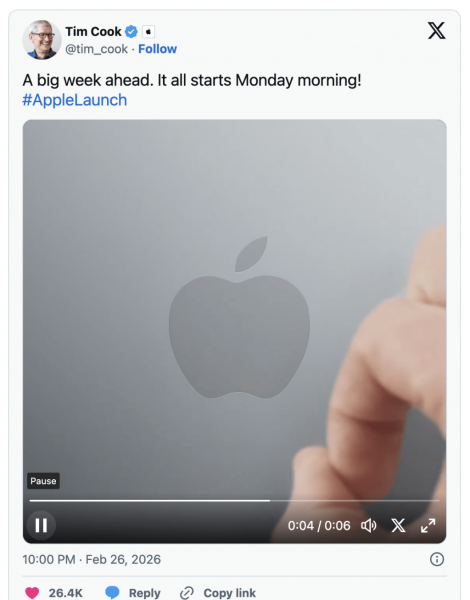Mute the video using speaker icon
The height and width of the screenshot is (600, 470).
[369, 525]
